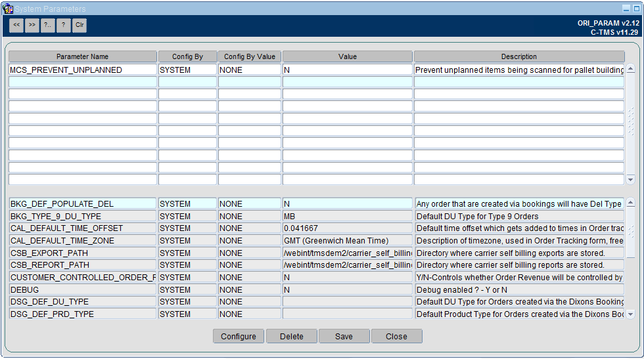The image size is (644, 359).
Task: Click CSB_EXPORT_PATH value path
Action: click(x=348, y=253)
